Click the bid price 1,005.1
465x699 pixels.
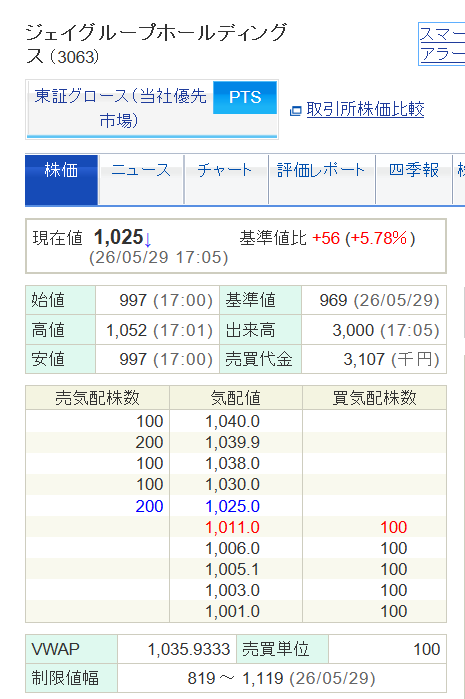coord(232,569)
